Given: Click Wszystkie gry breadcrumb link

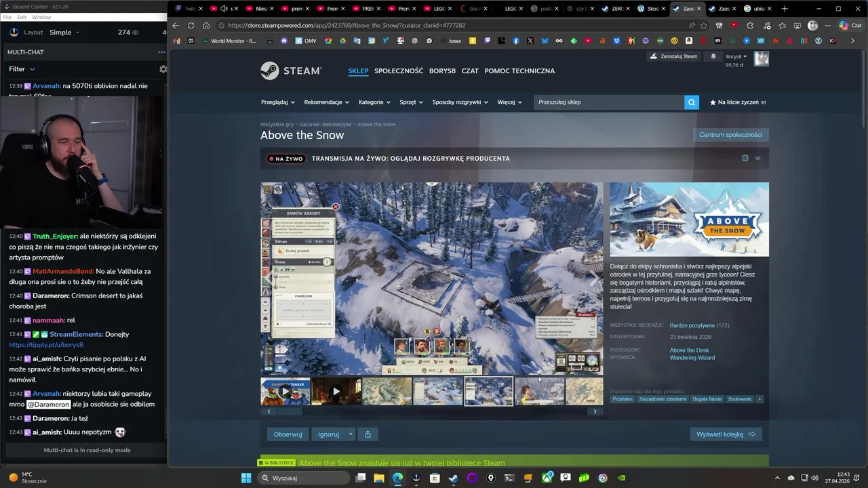Looking at the screenshot, I should (277, 125).
